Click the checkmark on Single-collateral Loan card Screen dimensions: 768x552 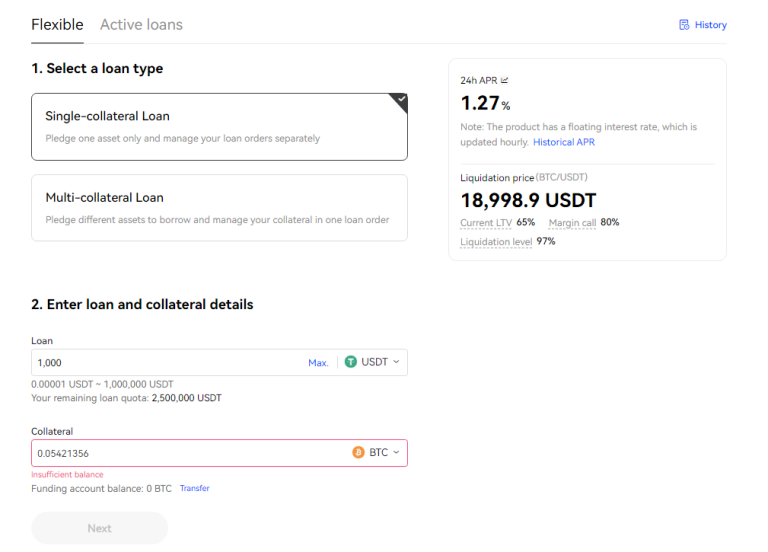pos(400,100)
